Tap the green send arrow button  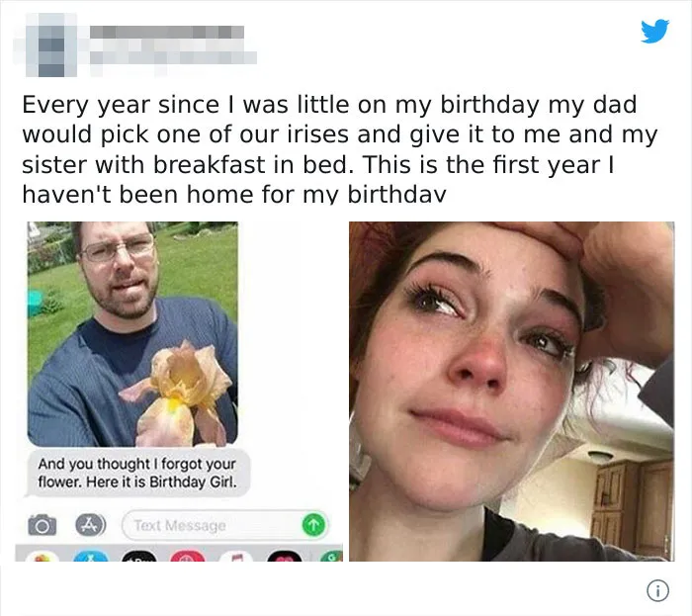pos(313,525)
